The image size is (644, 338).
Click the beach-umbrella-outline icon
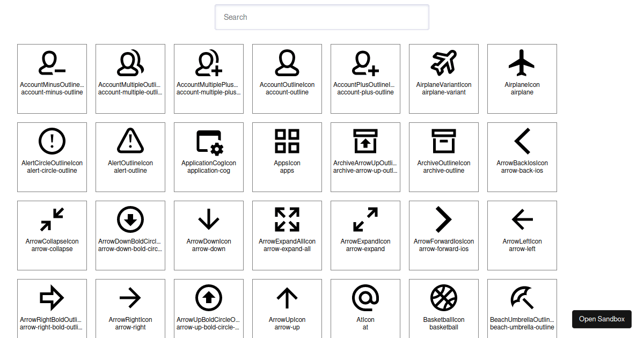522,297
